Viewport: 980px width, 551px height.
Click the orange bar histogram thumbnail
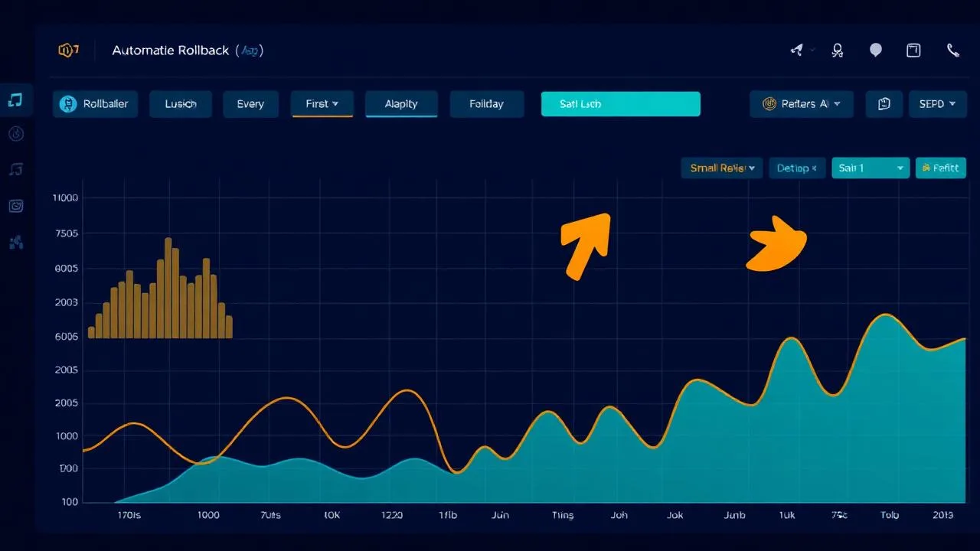[x=160, y=289]
